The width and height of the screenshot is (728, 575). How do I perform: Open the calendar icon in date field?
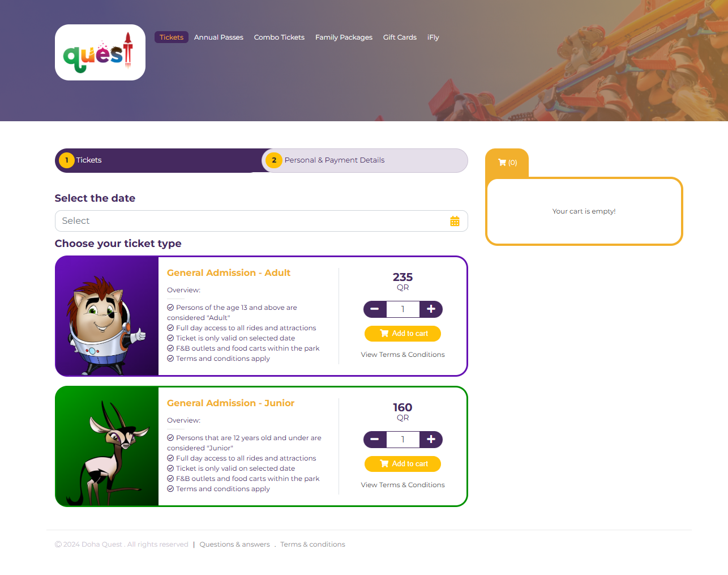(455, 221)
